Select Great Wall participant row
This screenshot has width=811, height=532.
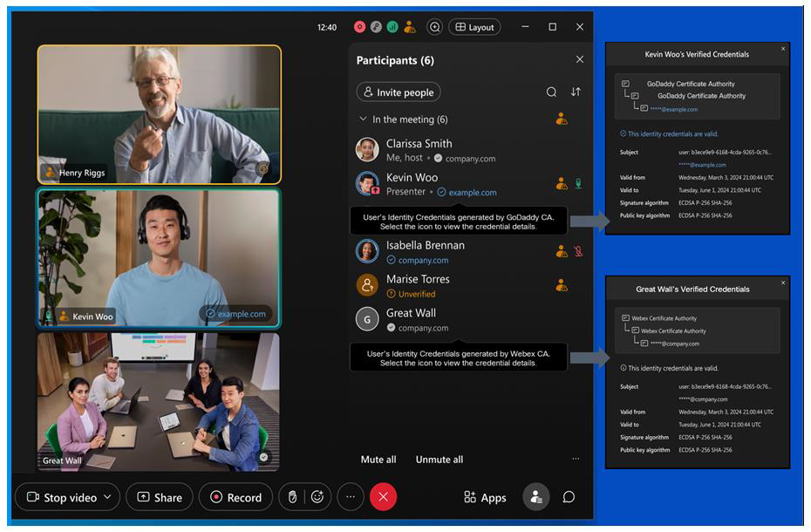pyautogui.click(x=468, y=319)
